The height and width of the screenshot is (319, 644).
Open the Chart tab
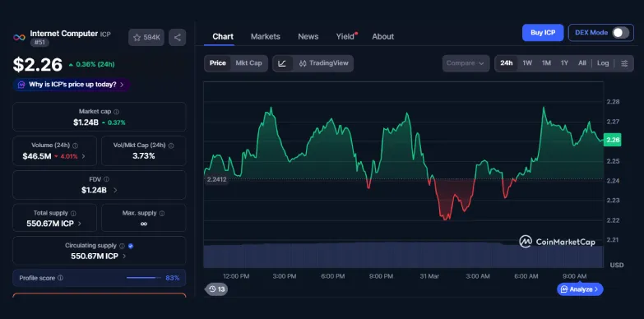click(x=223, y=36)
